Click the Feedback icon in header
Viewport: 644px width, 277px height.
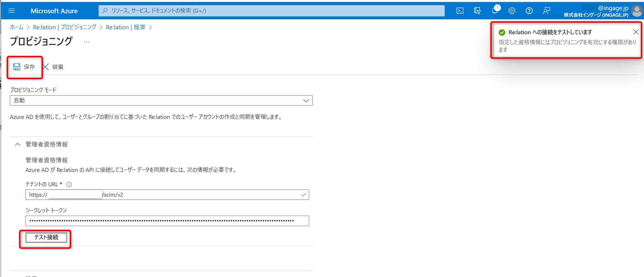[546, 11]
